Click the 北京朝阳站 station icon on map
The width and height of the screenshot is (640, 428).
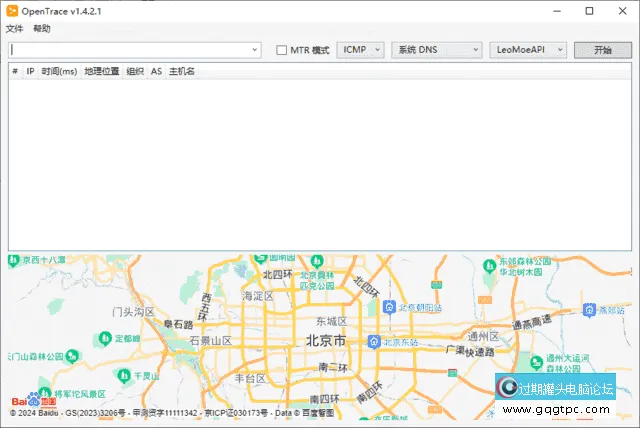click(390, 306)
